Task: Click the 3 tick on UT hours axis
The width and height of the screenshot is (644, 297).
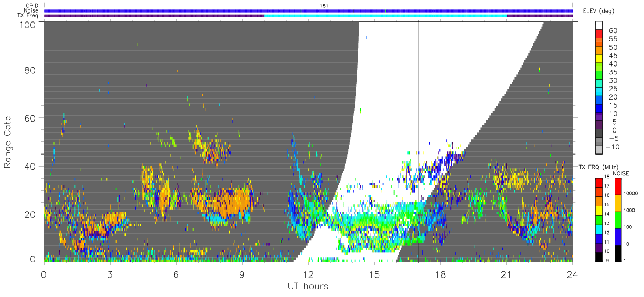Action: click(x=110, y=274)
